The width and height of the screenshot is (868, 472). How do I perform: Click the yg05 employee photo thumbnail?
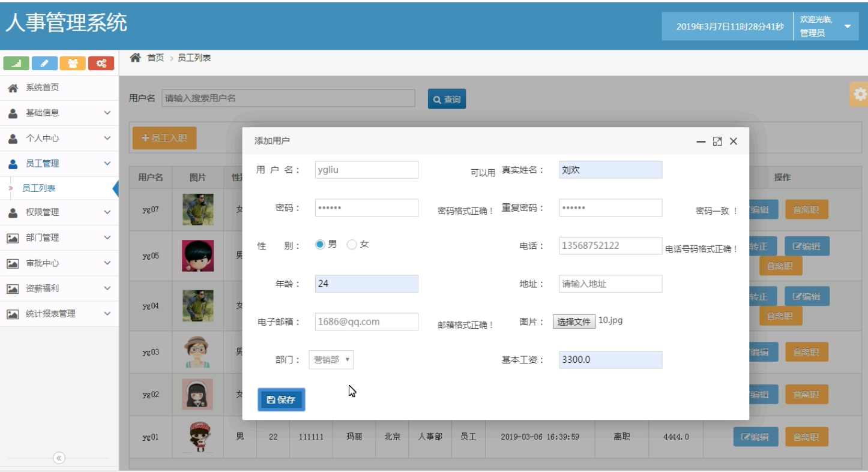coord(198,256)
